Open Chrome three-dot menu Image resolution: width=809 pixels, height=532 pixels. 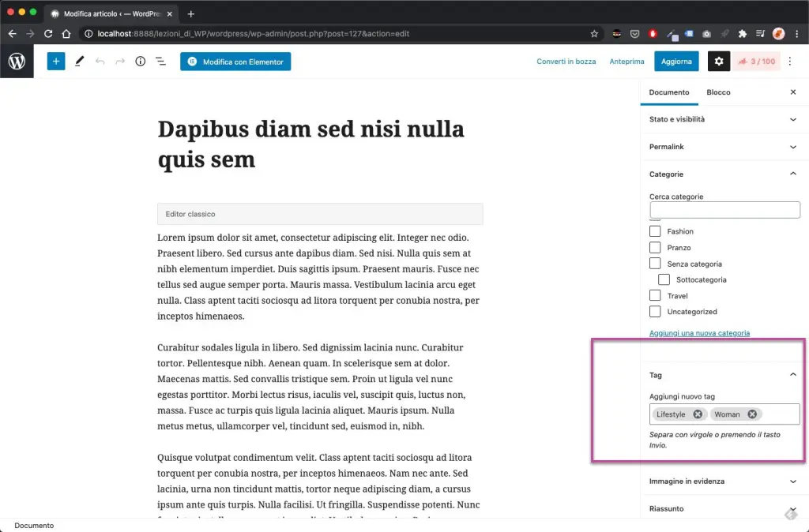pyautogui.click(x=796, y=33)
